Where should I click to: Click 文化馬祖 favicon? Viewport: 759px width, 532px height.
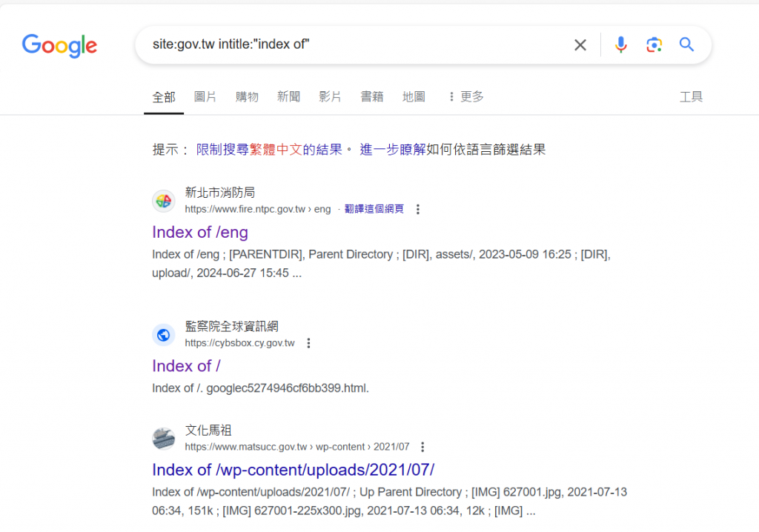tap(164, 439)
